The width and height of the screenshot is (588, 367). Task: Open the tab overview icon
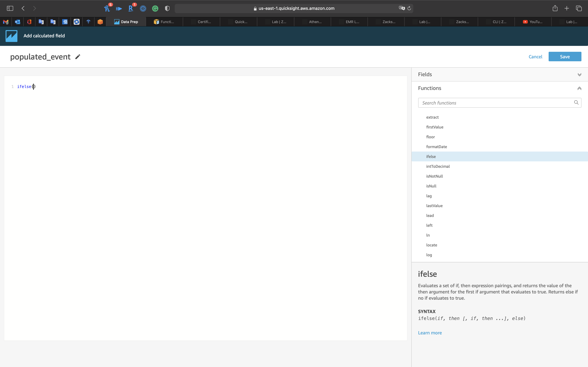pyautogui.click(x=579, y=9)
